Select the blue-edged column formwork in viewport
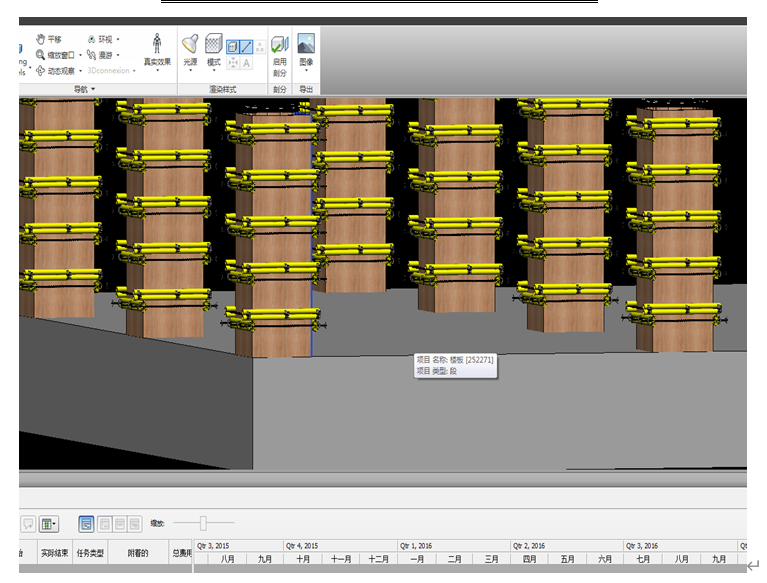 pos(274,235)
